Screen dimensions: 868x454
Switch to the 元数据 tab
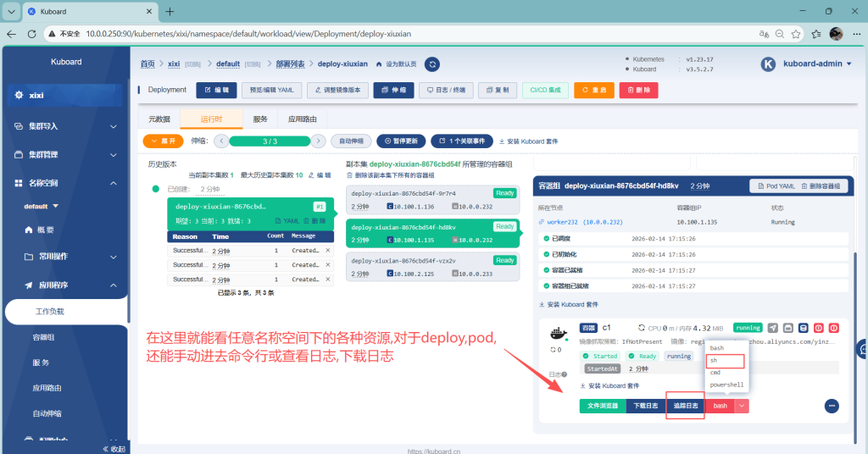(x=159, y=119)
